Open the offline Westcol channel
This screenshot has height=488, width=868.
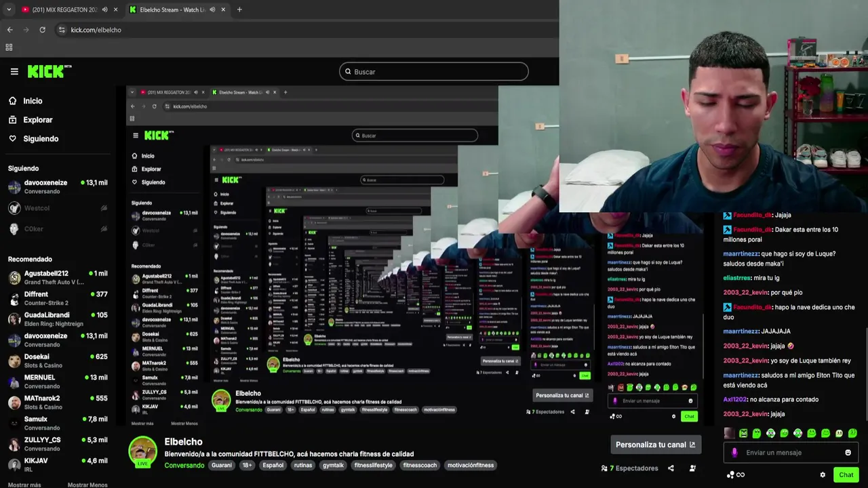click(58, 208)
